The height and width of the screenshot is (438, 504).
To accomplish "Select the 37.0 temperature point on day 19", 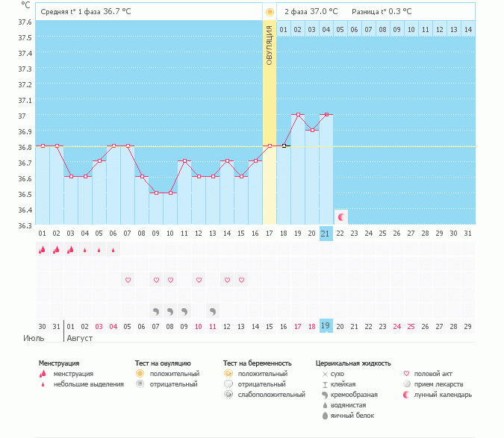I will point(298,115).
